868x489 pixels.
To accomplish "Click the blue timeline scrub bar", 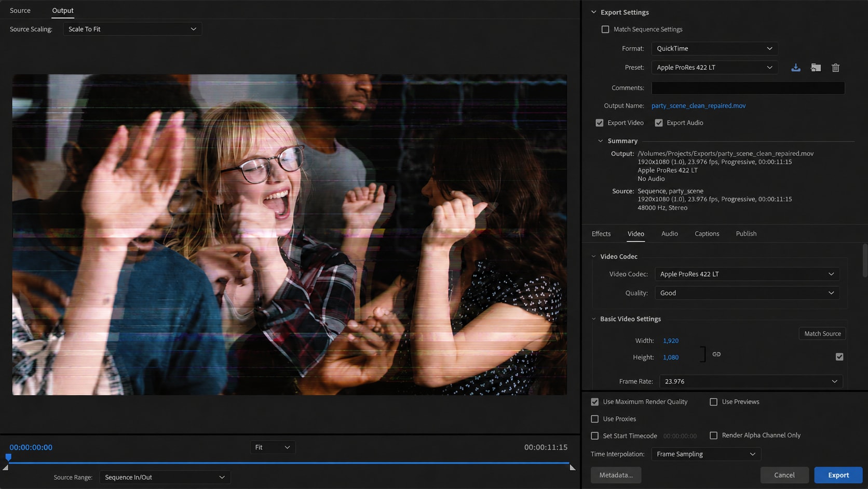I will (x=289, y=462).
